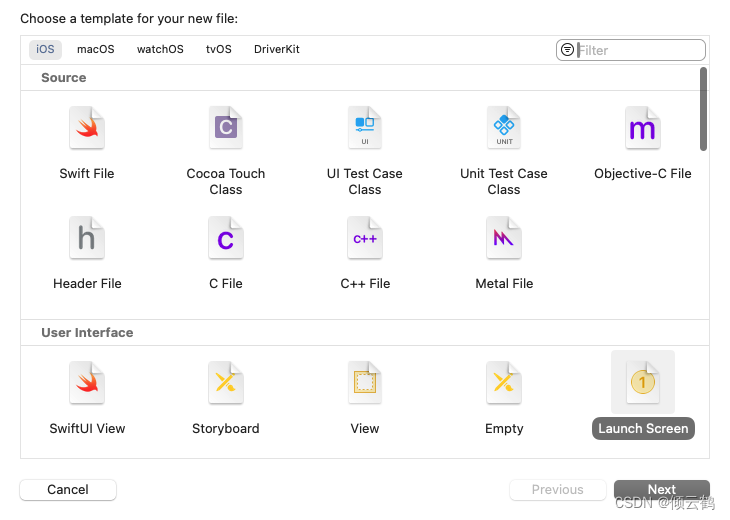Go to the Previous step
The height and width of the screenshot is (520, 730).
pyautogui.click(x=558, y=490)
